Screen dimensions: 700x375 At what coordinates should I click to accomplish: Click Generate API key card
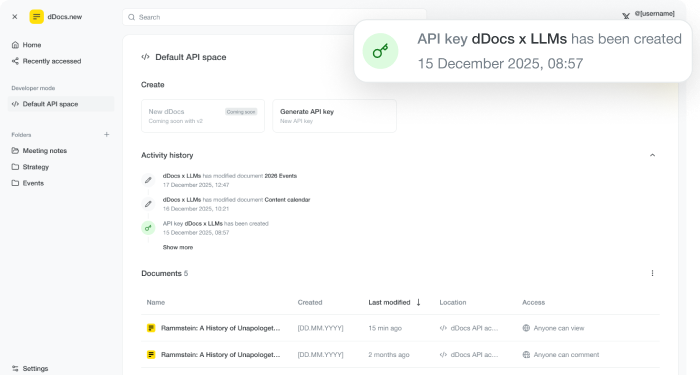point(334,116)
